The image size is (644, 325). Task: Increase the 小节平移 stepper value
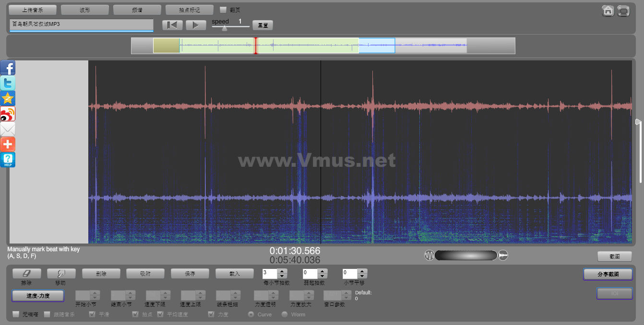click(362, 271)
